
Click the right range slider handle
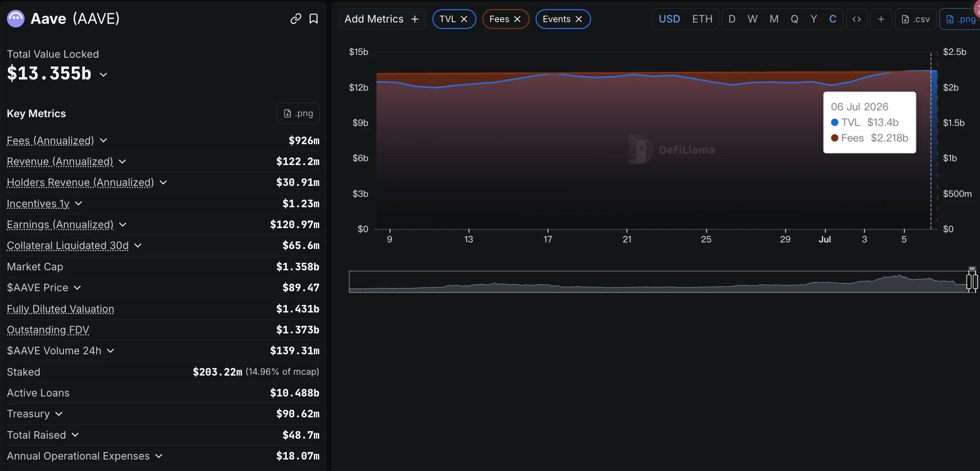pyautogui.click(x=976, y=282)
